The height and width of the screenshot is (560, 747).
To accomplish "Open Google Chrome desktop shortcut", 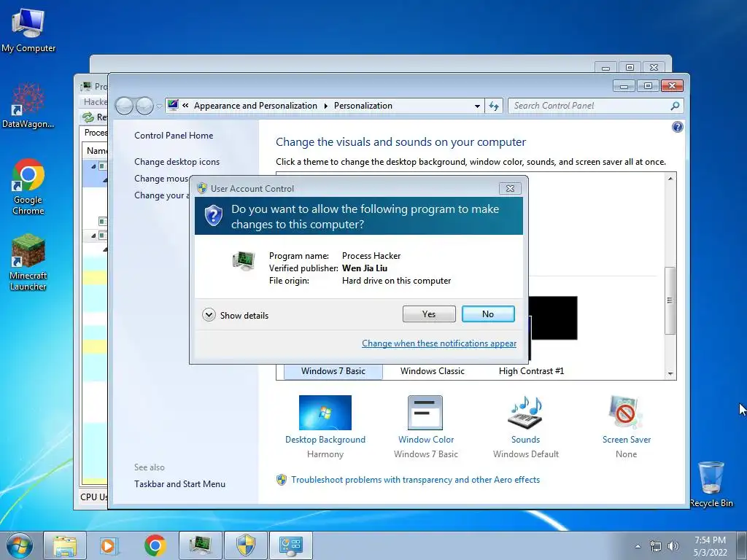I will [x=28, y=187].
